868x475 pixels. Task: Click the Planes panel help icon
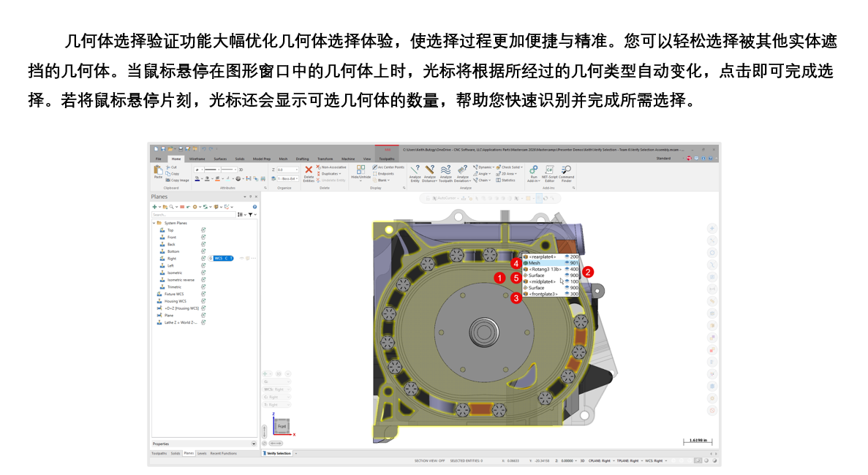[254, 207]
